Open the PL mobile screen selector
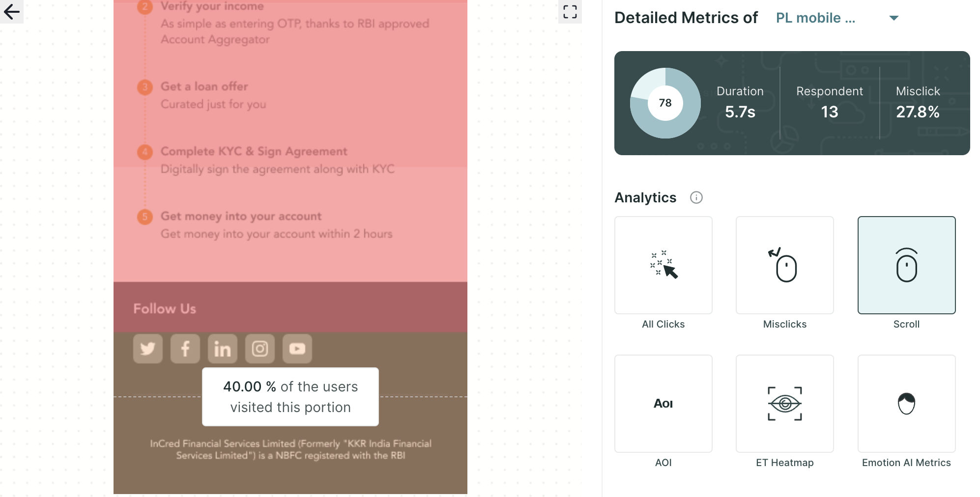 click(837, 18)
